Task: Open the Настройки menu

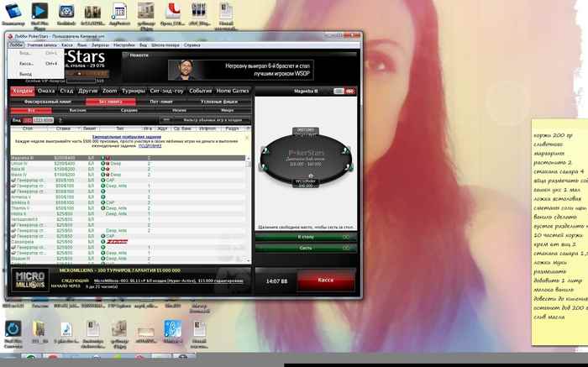Action: pyautogui.click(x=124, y=45)
